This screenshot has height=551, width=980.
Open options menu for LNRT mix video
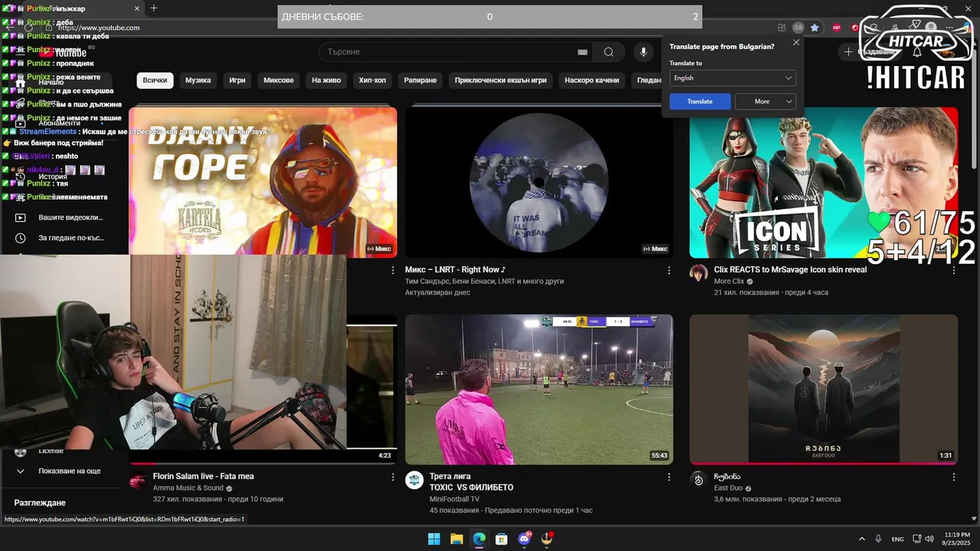(x=669, y=270)
